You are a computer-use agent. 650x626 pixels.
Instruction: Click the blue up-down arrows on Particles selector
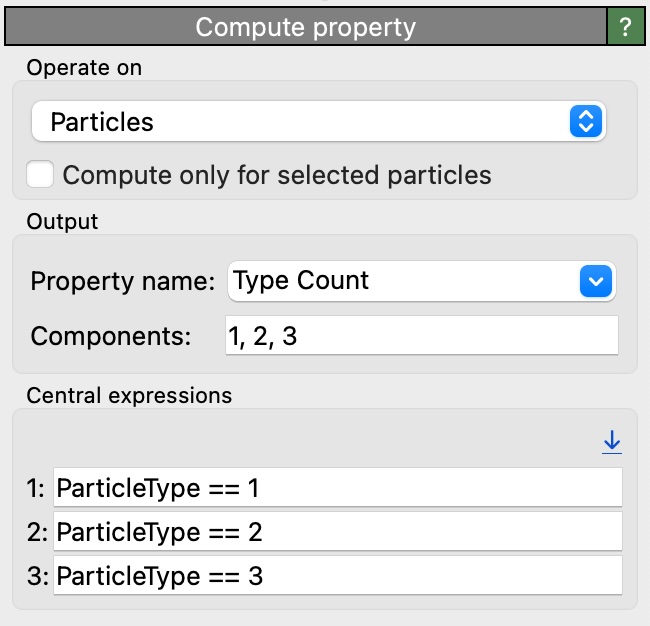pyautogui.click(x=585, y=122)
